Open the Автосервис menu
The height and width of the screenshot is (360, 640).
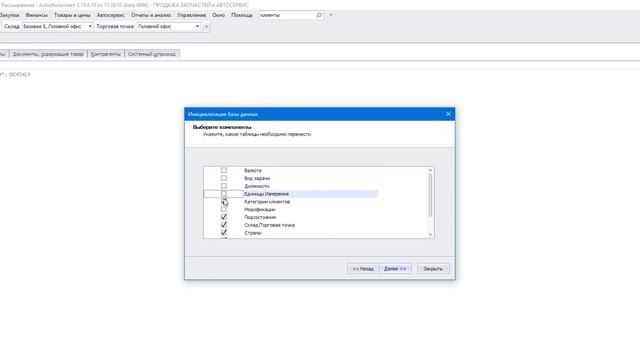(x=111, y=15)
